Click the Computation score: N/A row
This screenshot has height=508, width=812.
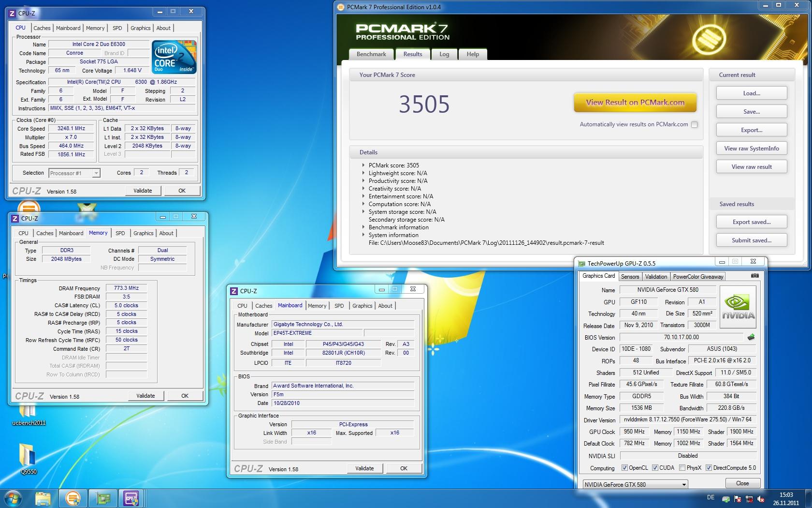click(399, 204)
